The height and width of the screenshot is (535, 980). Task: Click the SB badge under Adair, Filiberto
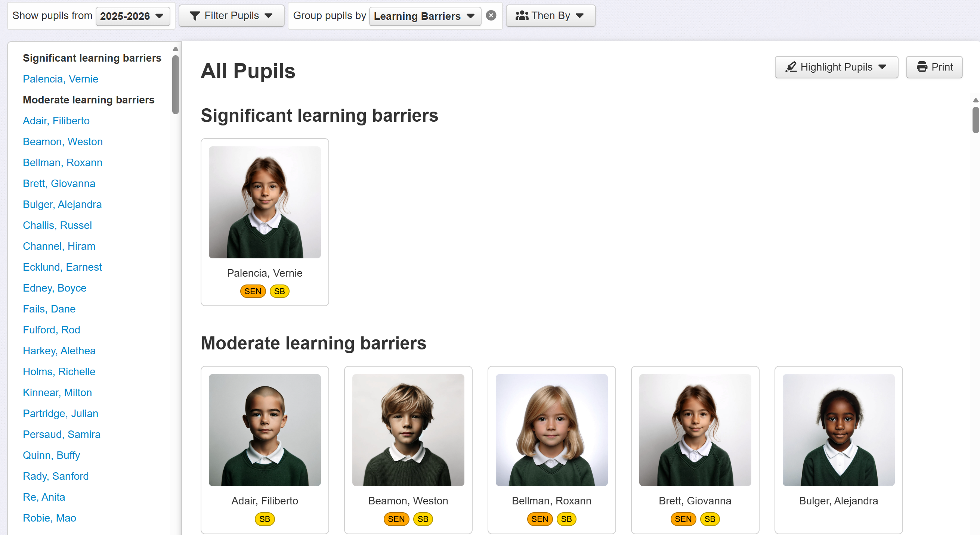coord(265,519)
